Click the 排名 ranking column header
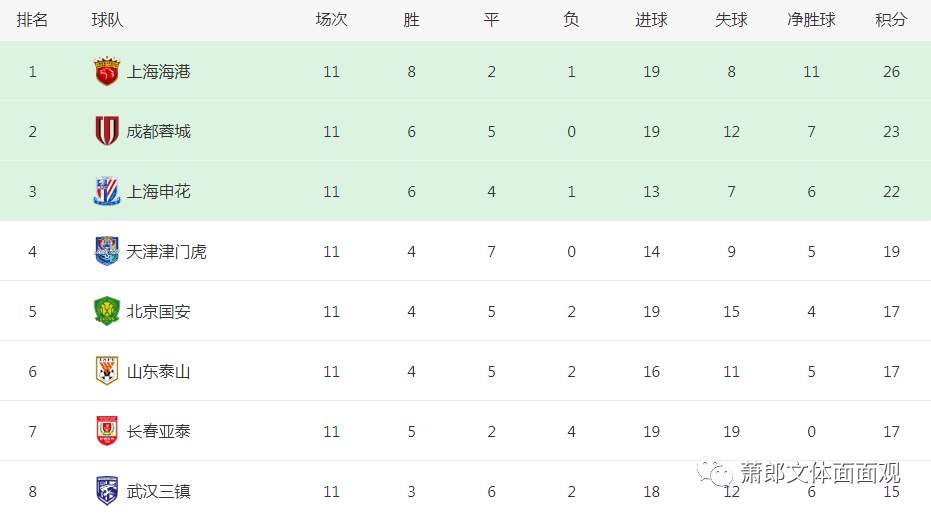 coord(32,20)
